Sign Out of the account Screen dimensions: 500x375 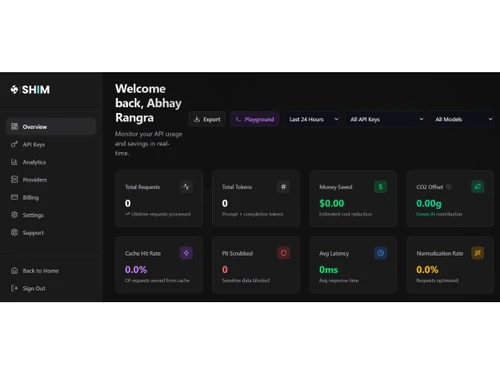[51, 288]
